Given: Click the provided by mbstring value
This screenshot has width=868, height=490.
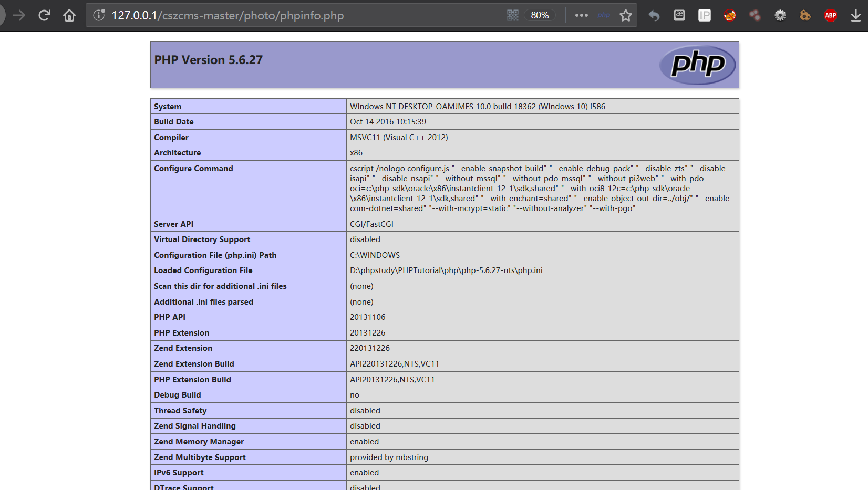Looking at the screenshot, I should pos(389,457).
